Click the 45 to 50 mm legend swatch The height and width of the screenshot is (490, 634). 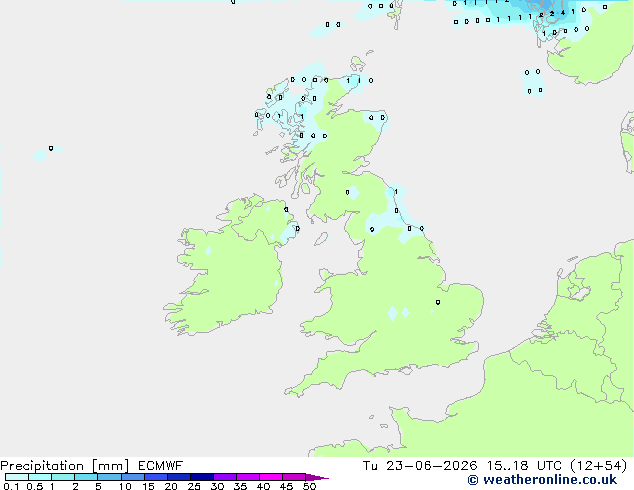point(294,477)
